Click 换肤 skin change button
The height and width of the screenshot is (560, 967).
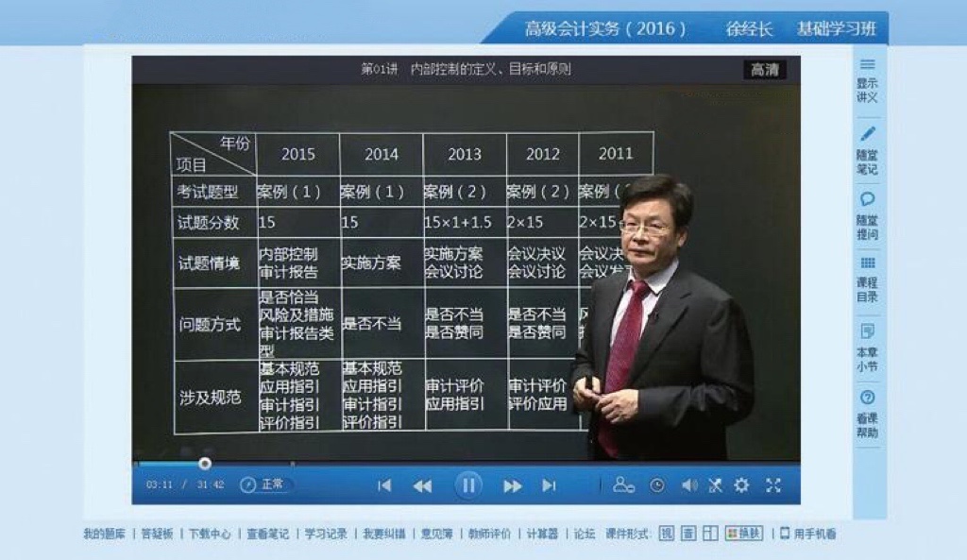coord(744,534)
